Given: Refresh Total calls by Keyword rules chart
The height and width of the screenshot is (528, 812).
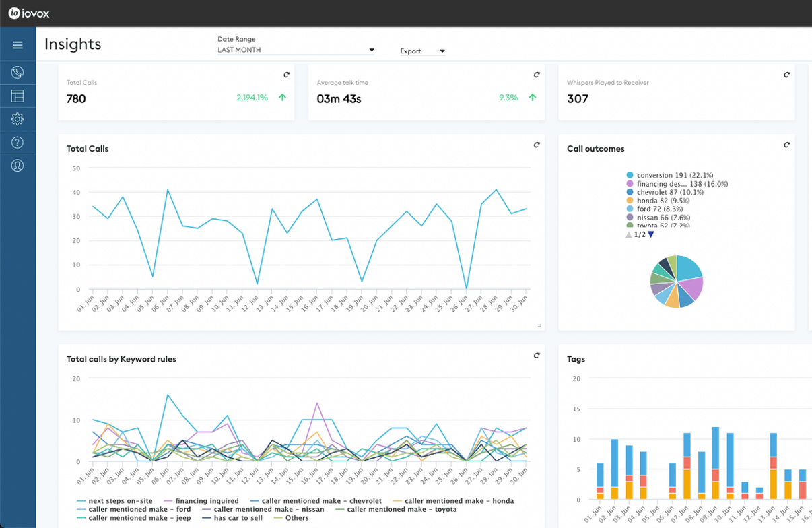Looking at the screenshot, I should [537, 356].
